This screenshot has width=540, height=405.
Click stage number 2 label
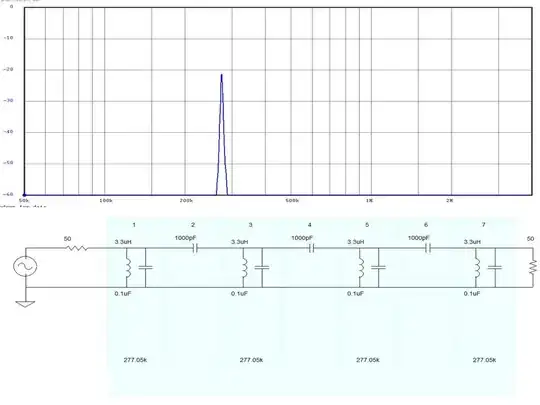193,225
